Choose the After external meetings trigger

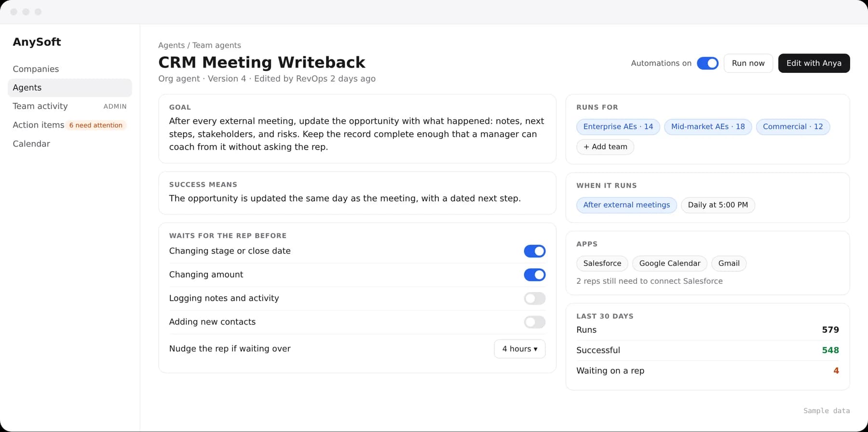(x=627, y=205)
